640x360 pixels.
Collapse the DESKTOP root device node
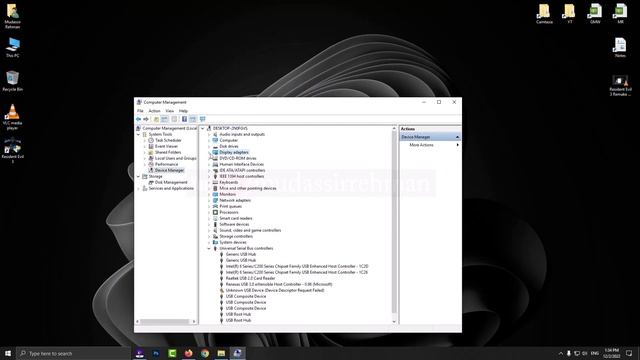click(x=203, y=128)
